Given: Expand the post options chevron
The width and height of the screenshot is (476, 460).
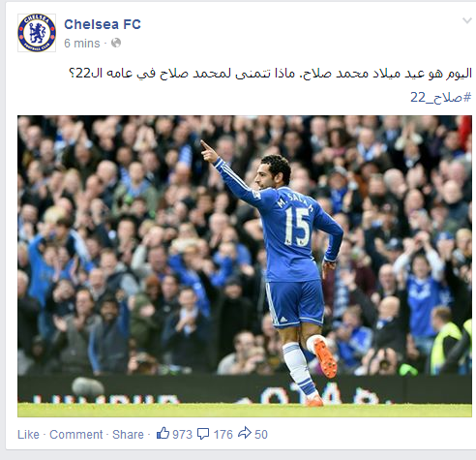Looking at the screenshot, I should click(466, 21).
